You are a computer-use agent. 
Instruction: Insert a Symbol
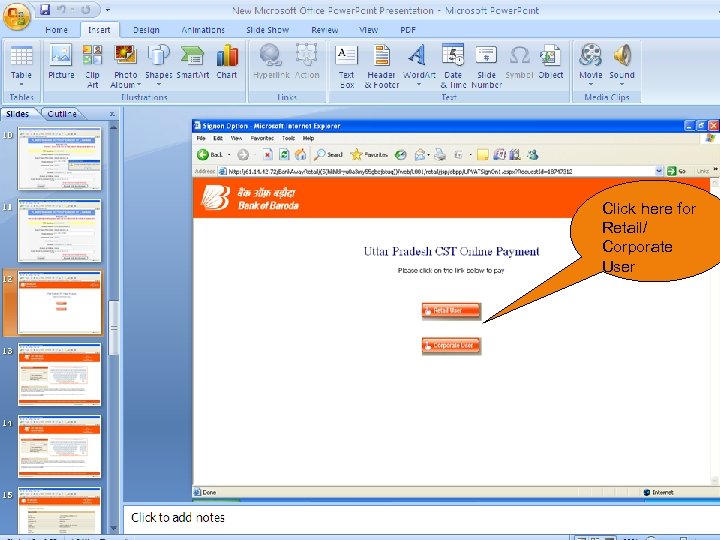click(519, 62)
